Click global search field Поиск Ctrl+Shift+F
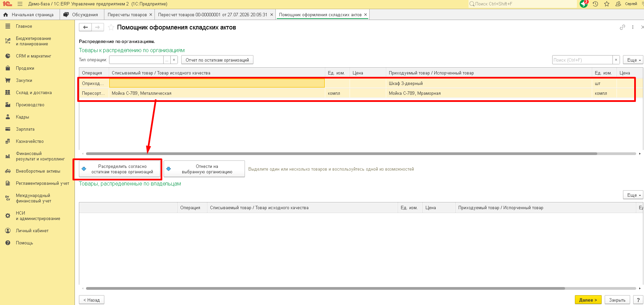644x305 pixels. (x=522, y=4)
